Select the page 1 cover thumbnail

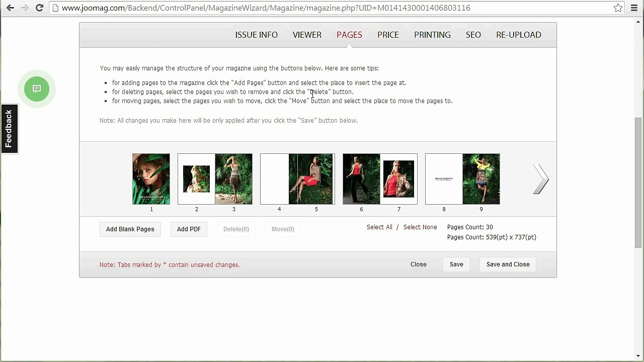[x=151, y=179]
